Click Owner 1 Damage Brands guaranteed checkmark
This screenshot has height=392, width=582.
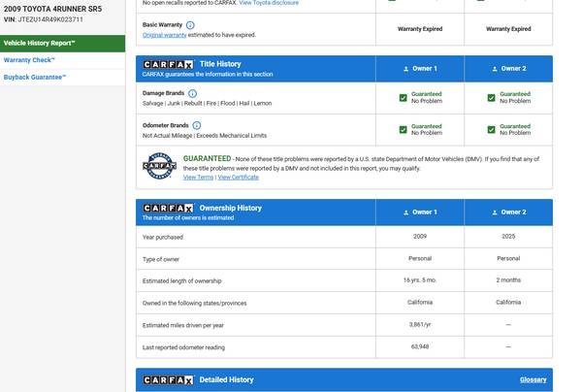pyautogui.click(x=404, y=98)
